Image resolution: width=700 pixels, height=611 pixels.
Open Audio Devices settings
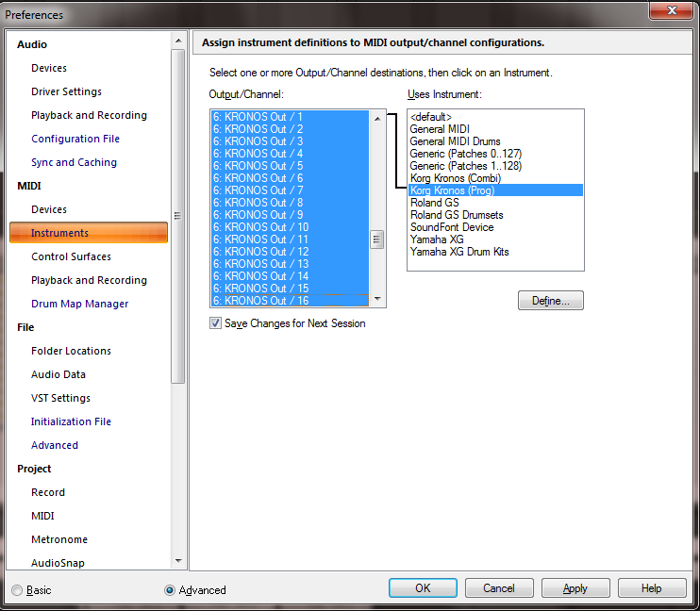click(x=49, y=68)
